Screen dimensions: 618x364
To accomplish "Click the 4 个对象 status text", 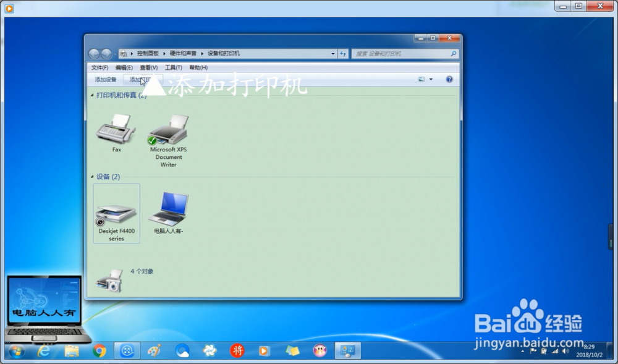I will pos(142,271).
